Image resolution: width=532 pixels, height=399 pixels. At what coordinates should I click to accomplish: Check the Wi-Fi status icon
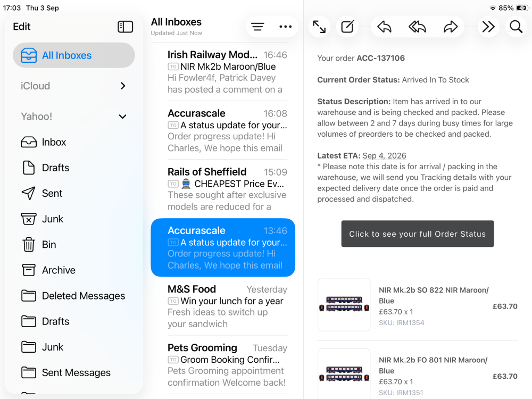[x=493, y=8]
